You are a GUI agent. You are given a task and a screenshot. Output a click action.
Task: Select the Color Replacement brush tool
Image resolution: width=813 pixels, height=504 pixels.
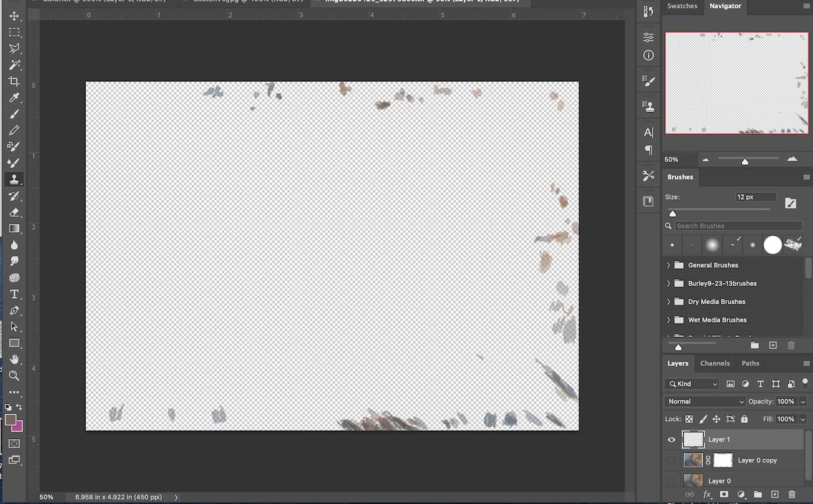(x=14, y=147)
